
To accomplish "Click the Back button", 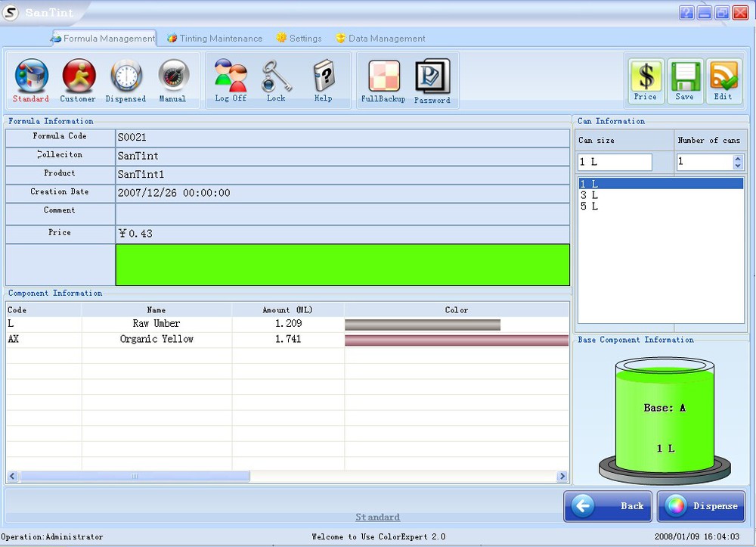I will point(608,506).
